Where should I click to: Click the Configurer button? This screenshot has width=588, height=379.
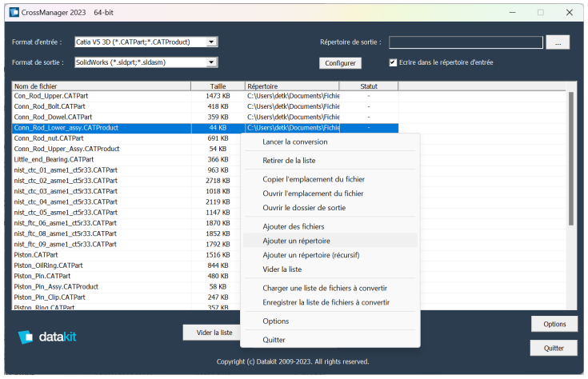click(x=340, y=63)
